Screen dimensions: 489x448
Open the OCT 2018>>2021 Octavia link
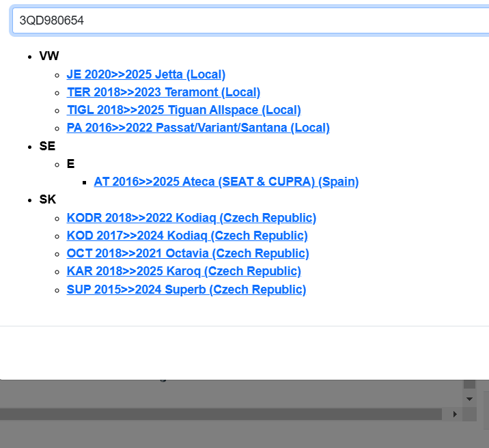[188, 253]
